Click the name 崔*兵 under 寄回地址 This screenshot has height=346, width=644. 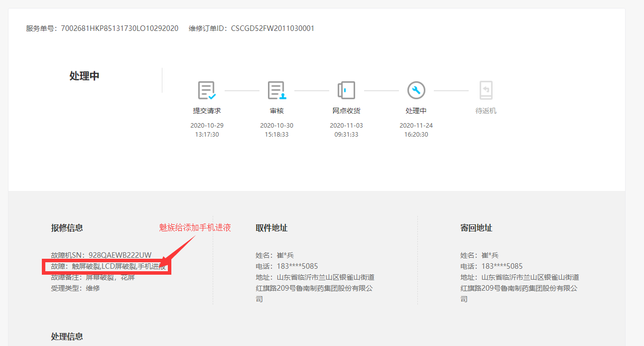pos(490,255)
